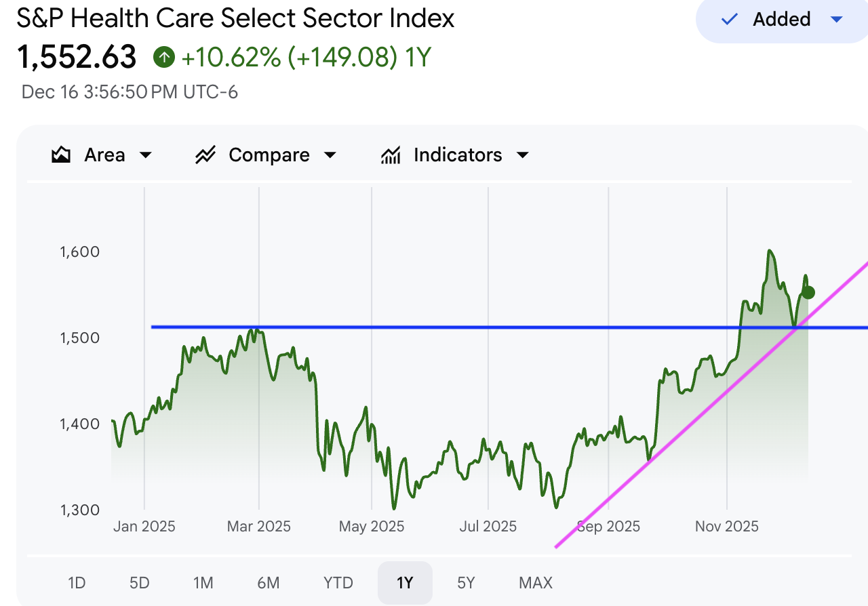Click the Area chart type icon
The width and height of the screenshot is (868, 606).
(61, 155)
